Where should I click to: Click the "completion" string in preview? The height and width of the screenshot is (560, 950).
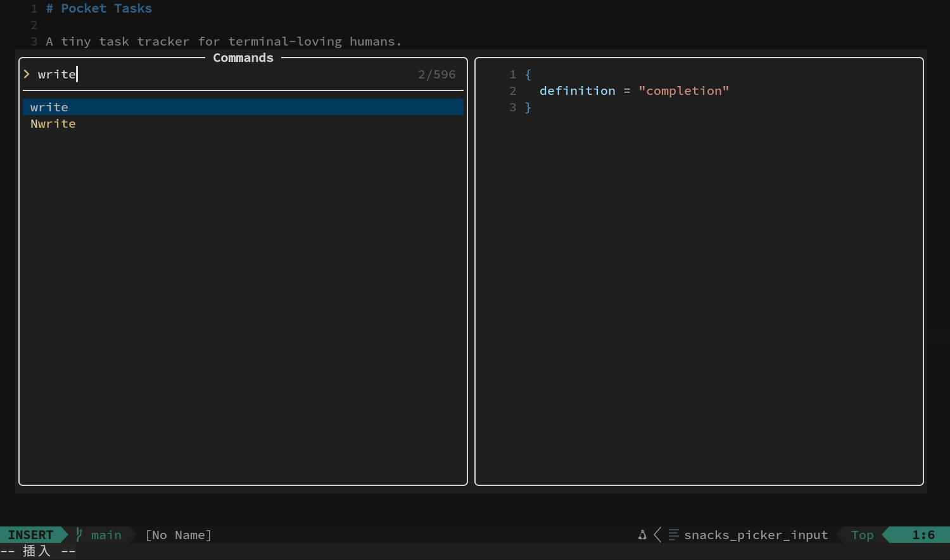pos(684,90)
